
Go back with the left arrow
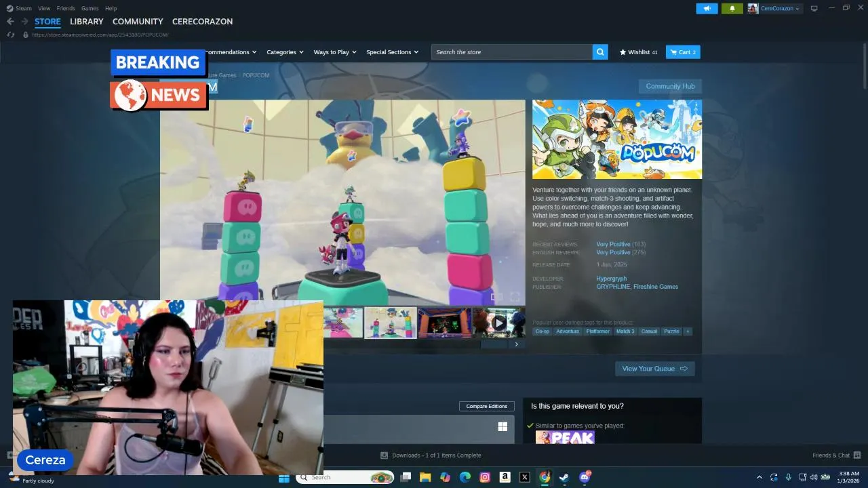[x=10, y=22]
